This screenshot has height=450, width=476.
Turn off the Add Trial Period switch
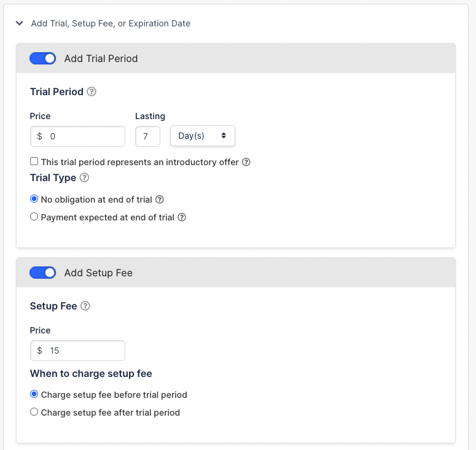point(42,58)
